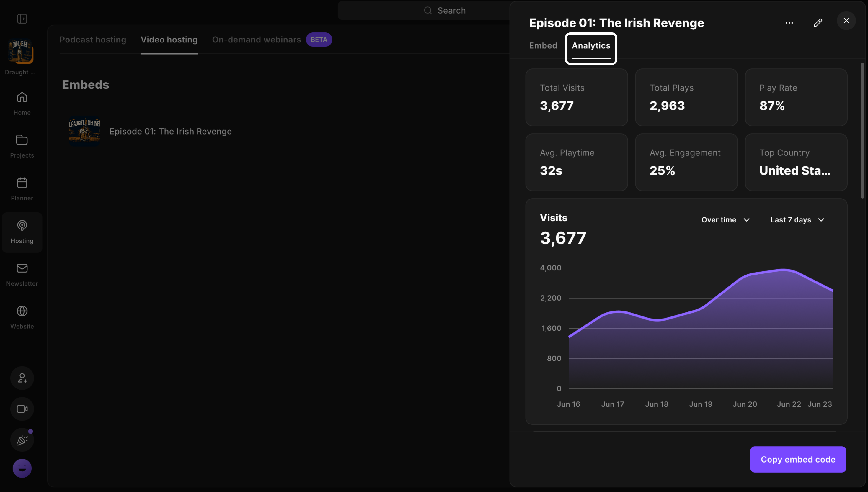Open the smiley profile avatar

(x=22, y=468)
